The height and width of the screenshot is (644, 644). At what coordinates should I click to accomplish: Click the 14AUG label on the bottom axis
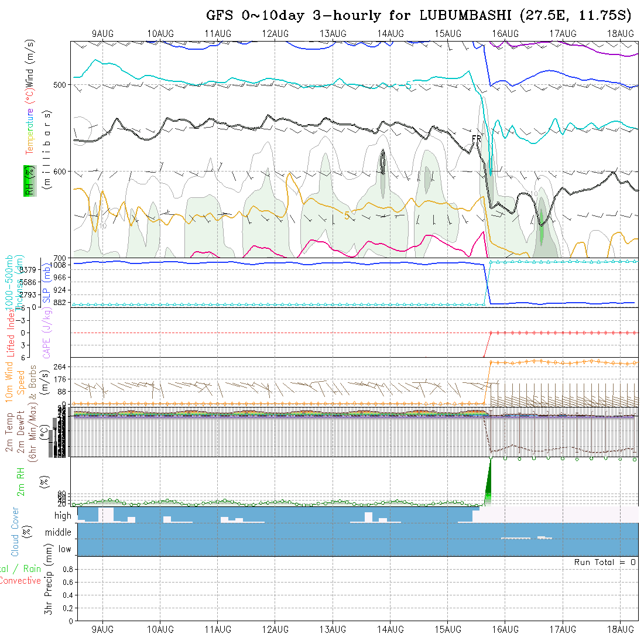390,629
